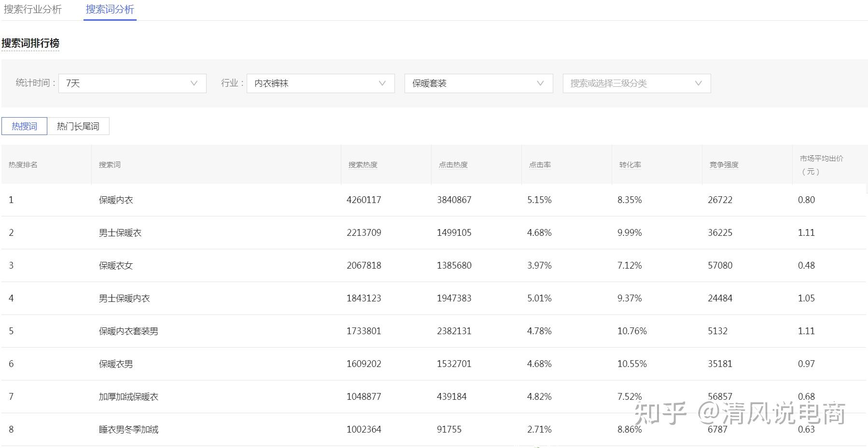The width and height of the screenshot is (868, 448).
Task: Click click rate 2.71%
Action: (539, 430)
